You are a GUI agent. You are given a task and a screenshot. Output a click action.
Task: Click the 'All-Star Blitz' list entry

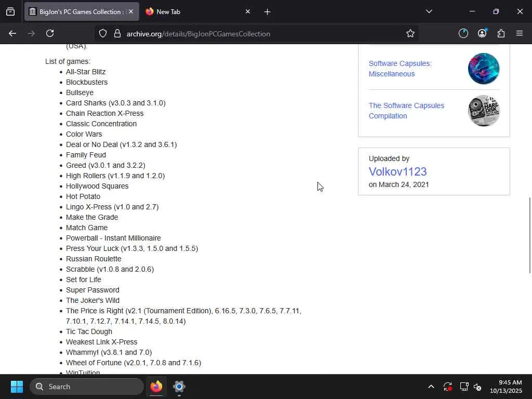(x=86, y=72)
